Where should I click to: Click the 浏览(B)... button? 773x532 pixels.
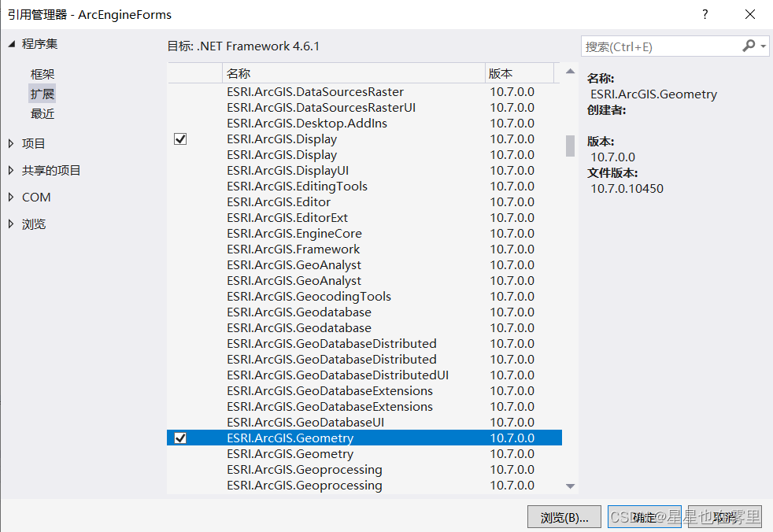click(564, 516)
